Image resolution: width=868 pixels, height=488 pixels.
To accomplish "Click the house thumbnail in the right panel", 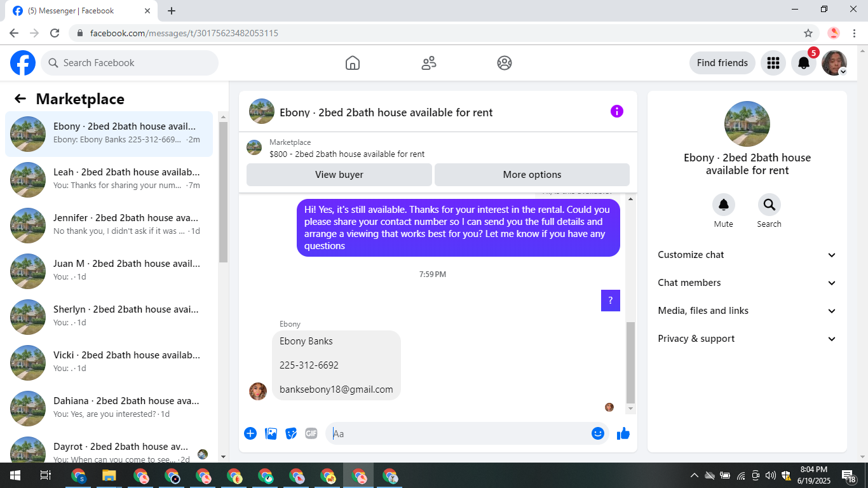I will click(747, 124).
